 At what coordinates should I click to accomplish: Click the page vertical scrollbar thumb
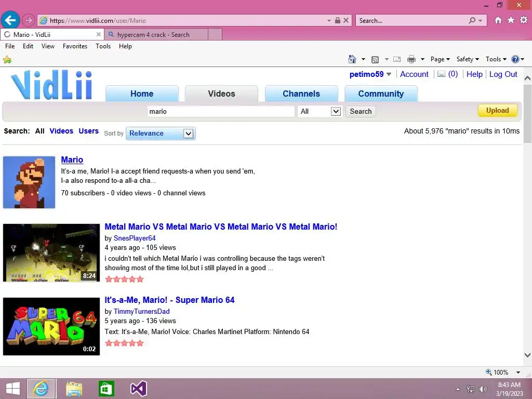click(528, 113)
